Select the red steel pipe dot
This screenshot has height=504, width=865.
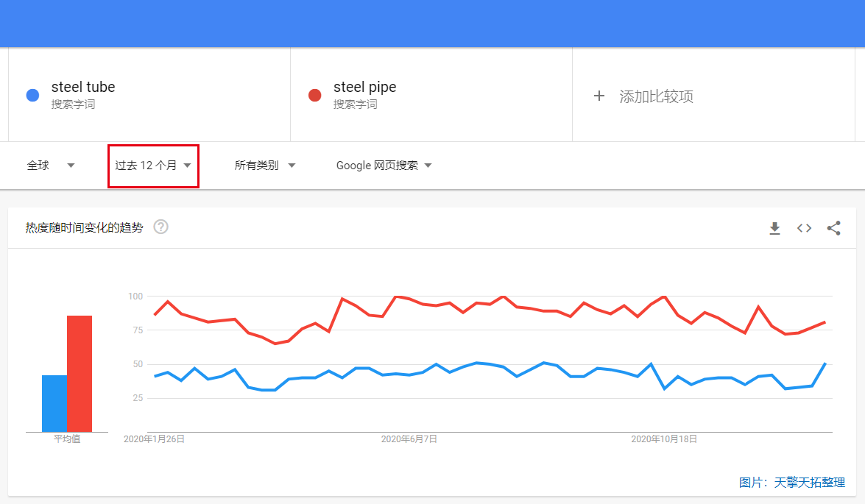tap(314, 96)
